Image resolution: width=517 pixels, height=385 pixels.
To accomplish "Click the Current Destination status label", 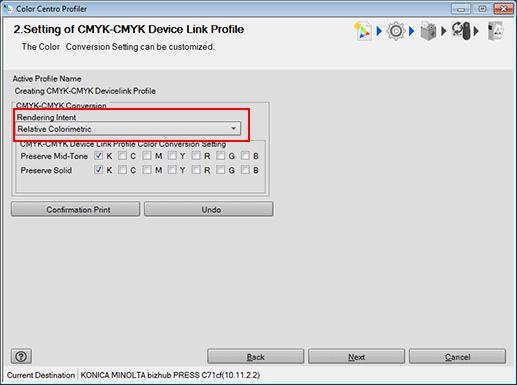I will pos(41,375).
